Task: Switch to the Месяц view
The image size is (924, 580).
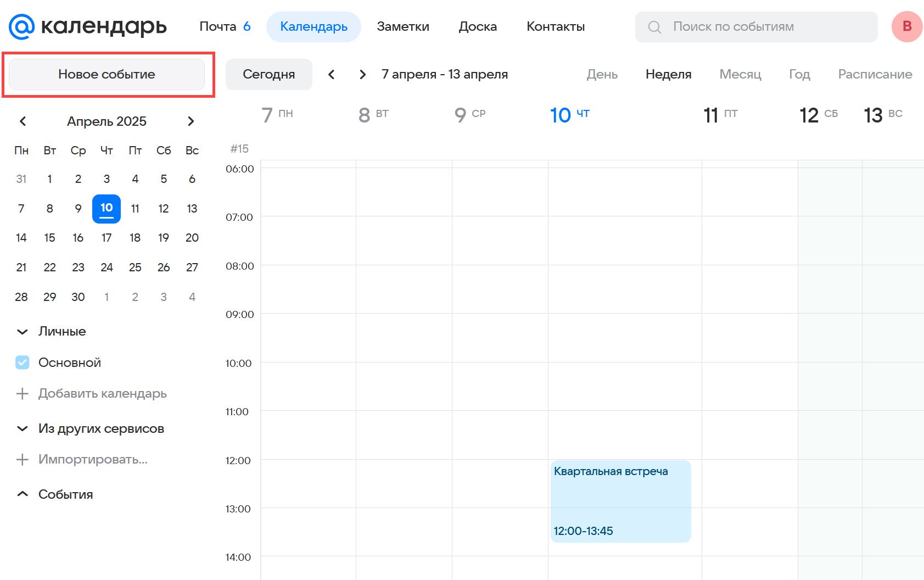Action: click(740, 74)
